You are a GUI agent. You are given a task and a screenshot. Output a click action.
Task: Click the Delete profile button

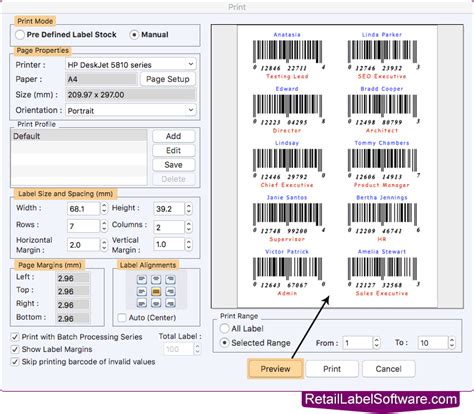tap(173, 179)
